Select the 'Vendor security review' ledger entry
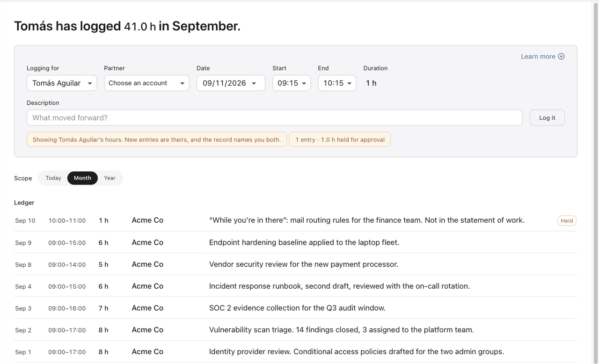The height and width of the screenshot is (364, 599). click(296, 264)
